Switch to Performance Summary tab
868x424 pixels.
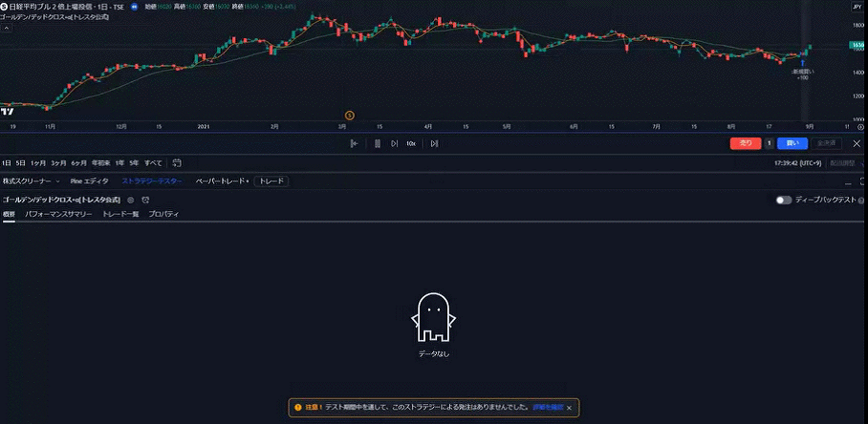coord(58,214)
